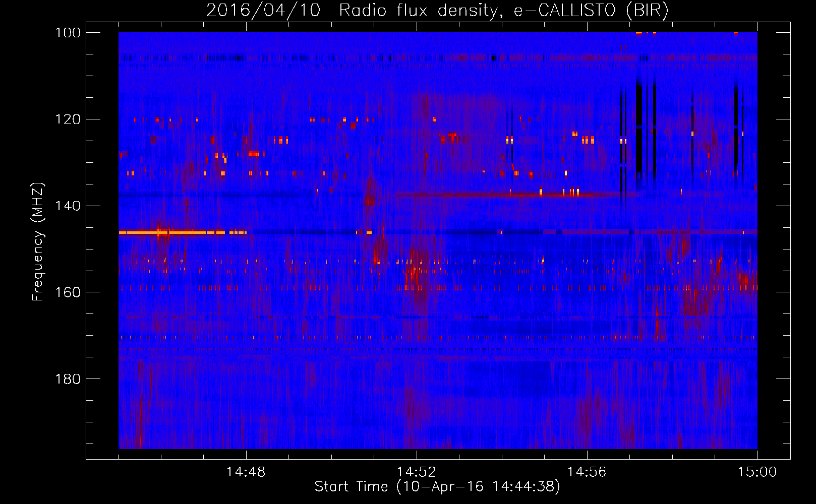Click the 14:52 time tick label
The height and width of the screenshot is (504, 816).
(417, 472)
